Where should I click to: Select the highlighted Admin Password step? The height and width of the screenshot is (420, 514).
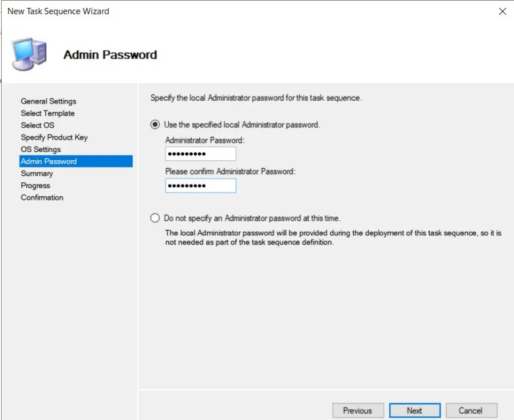click(49, 161)
